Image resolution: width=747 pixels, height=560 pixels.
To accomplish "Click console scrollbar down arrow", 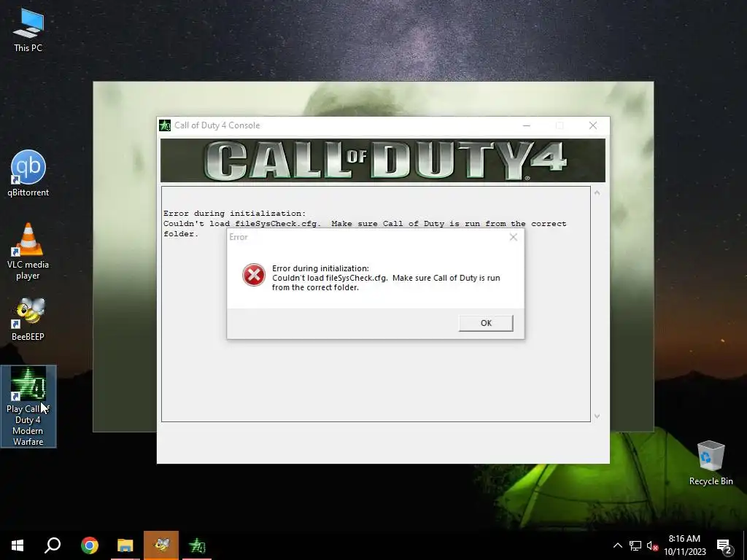I will point(597,416).
